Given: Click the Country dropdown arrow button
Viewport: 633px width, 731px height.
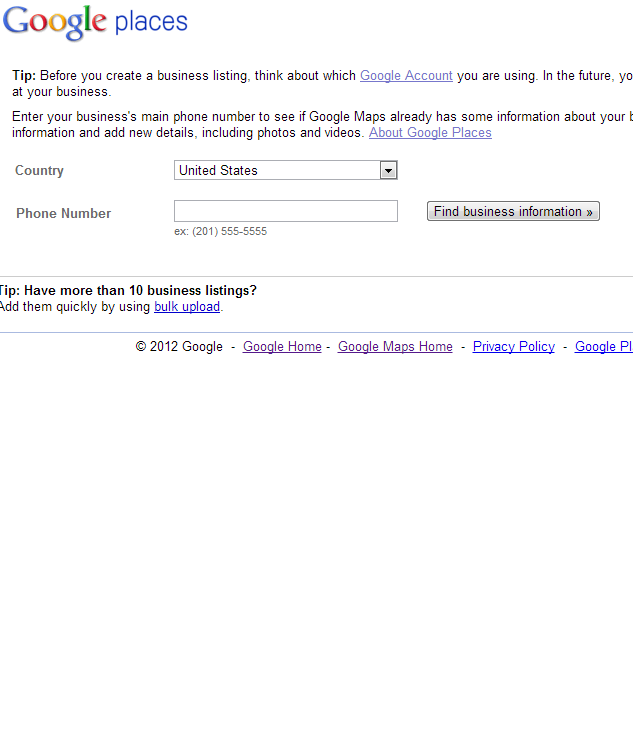Looking at the screenshot, I should coord(388,170).
